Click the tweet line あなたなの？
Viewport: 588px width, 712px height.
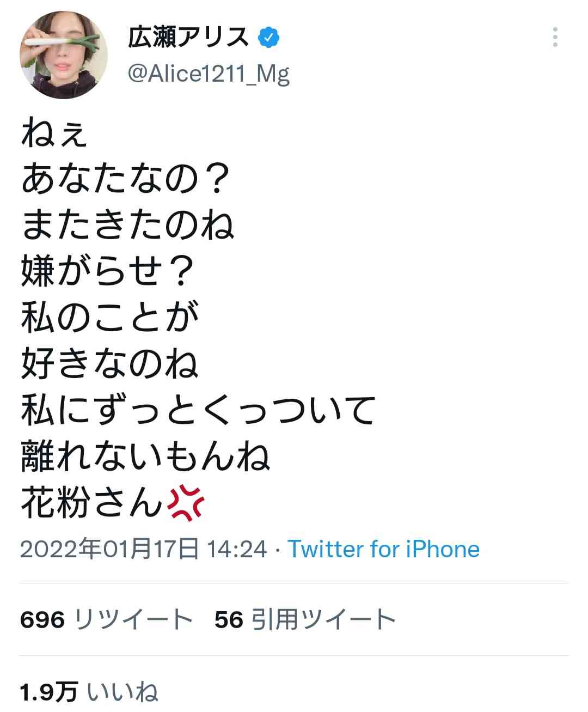(x=124, y=180)
